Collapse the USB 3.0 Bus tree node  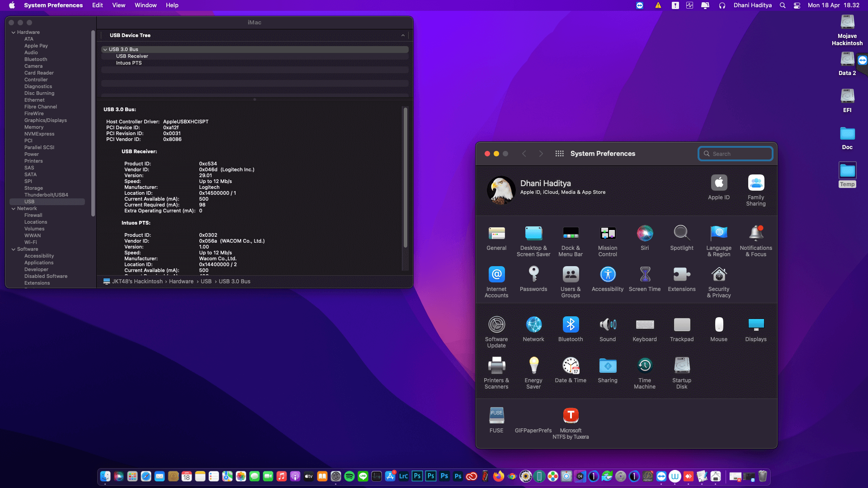coord(105,50)
